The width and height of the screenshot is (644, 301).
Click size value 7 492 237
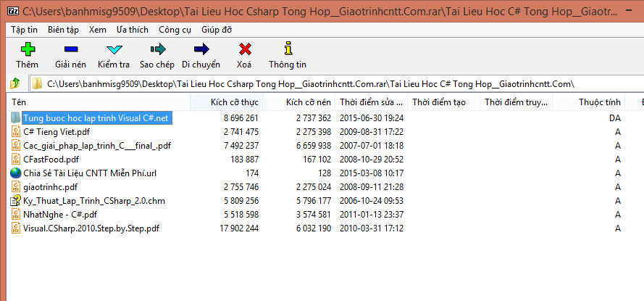click(241, 146)
